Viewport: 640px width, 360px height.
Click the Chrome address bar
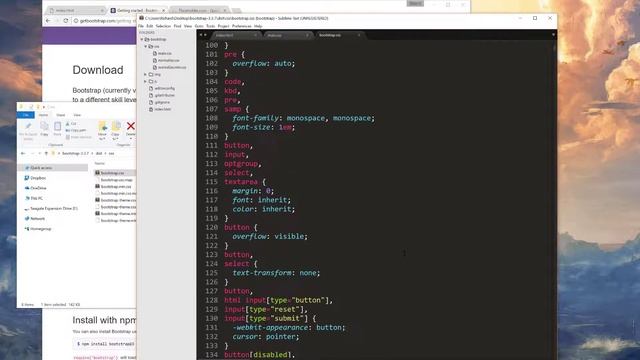104,20
